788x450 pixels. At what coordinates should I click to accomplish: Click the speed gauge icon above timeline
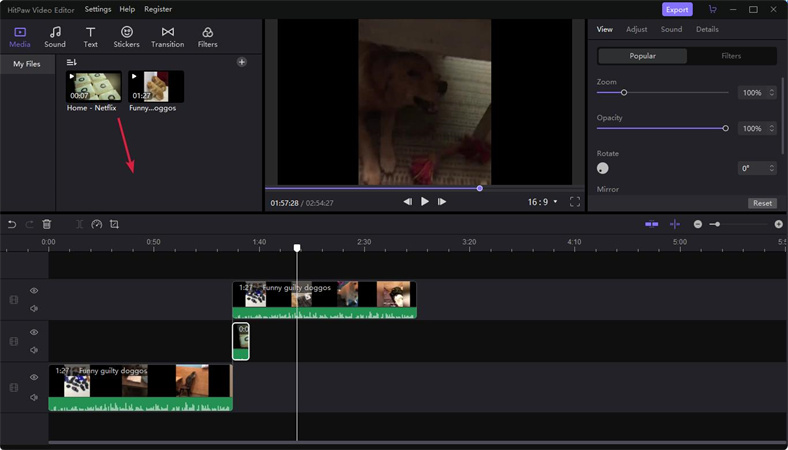click(x=97, y=225)
